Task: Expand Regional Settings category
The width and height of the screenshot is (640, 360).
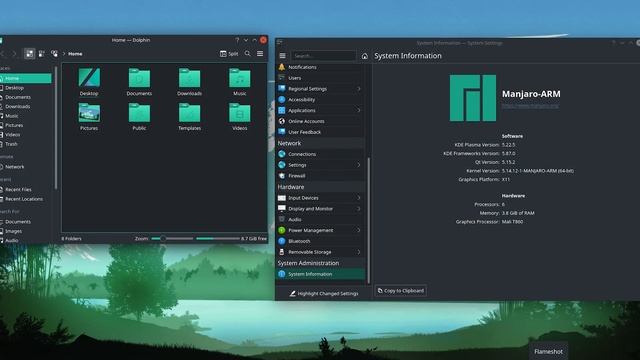Action: [320, 89]
